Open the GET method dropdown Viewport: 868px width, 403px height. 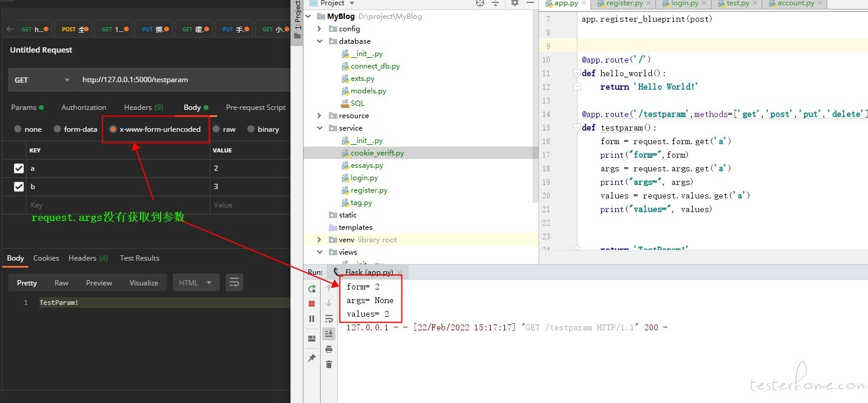click(x=42, y=80)
